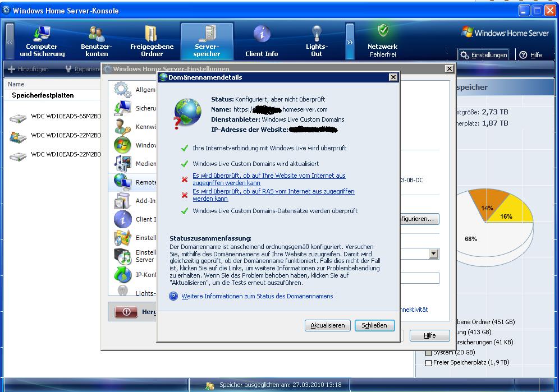Open Einstellungen in the console header

click(484, 55)
